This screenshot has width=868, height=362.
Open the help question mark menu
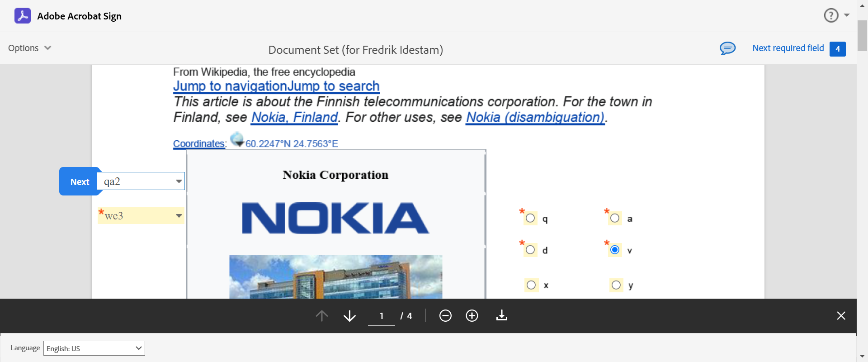click(x=831, y=16)
